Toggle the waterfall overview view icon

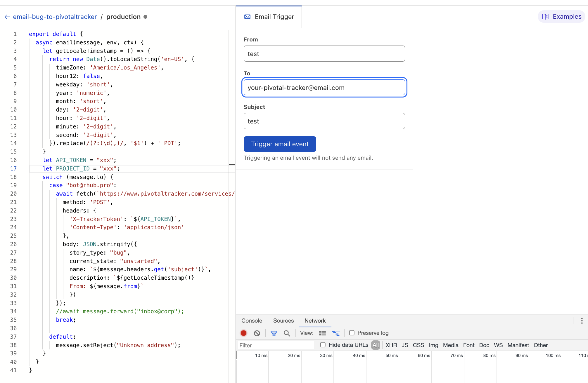pyautogui.click(x=335, y=333)
